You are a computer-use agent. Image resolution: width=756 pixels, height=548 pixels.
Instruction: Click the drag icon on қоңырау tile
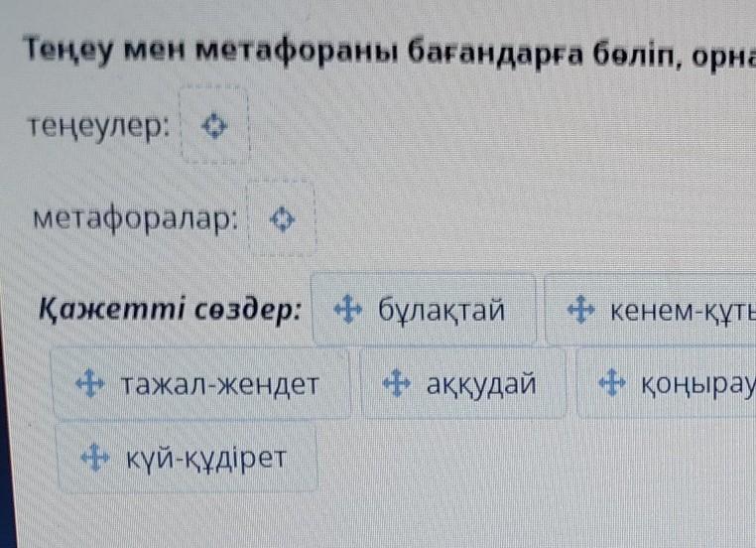(x=612, y=382)
